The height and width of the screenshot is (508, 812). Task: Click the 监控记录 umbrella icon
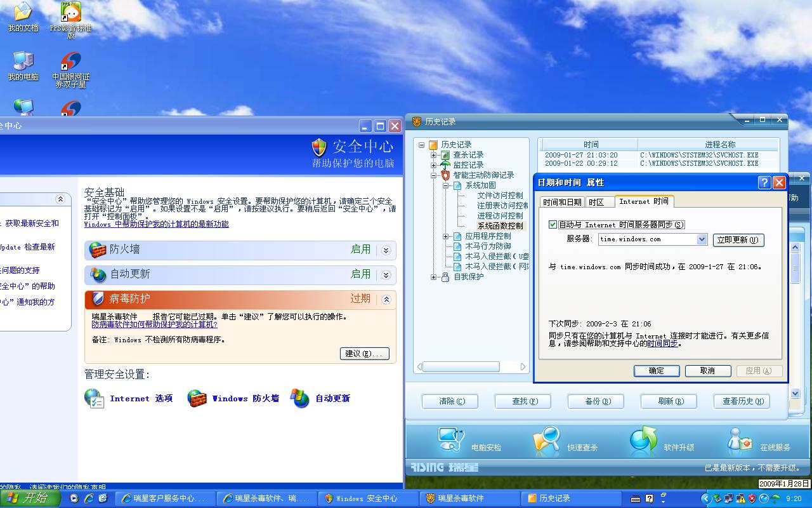point(445,165)
